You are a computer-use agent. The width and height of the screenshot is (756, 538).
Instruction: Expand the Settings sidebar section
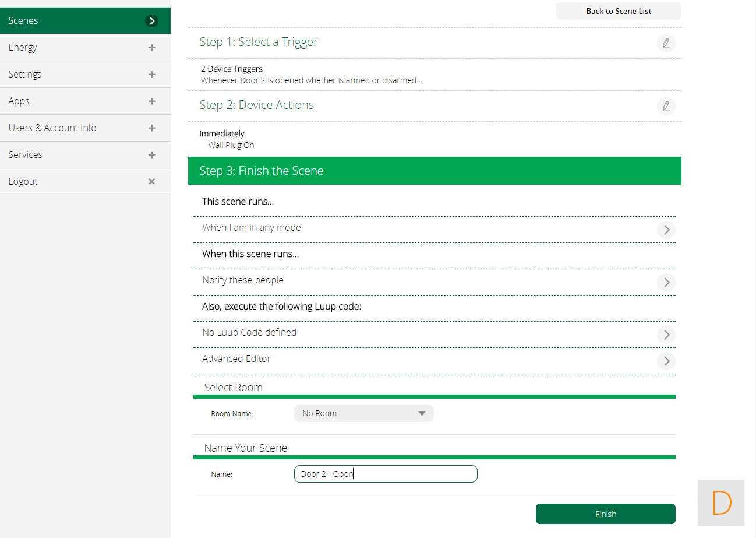click(x=151, y=75)
